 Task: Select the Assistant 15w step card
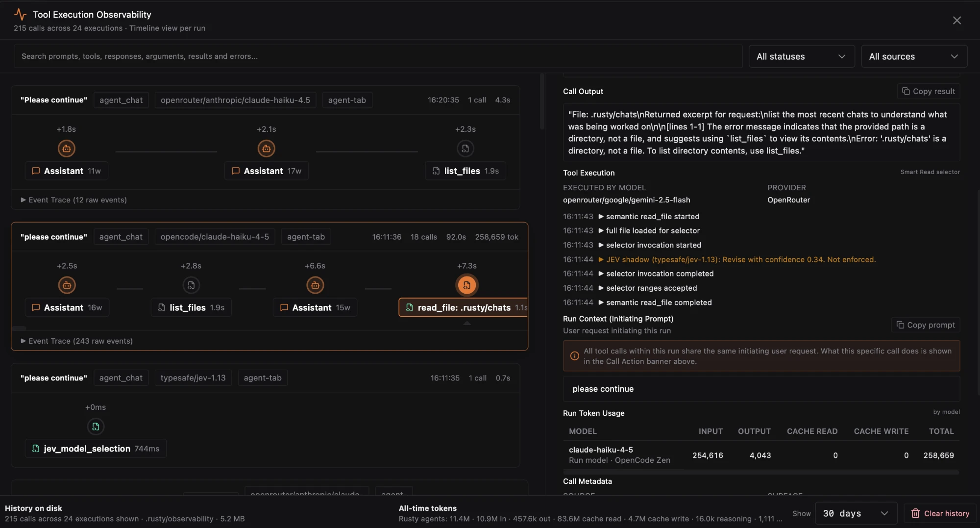point(315,308)
